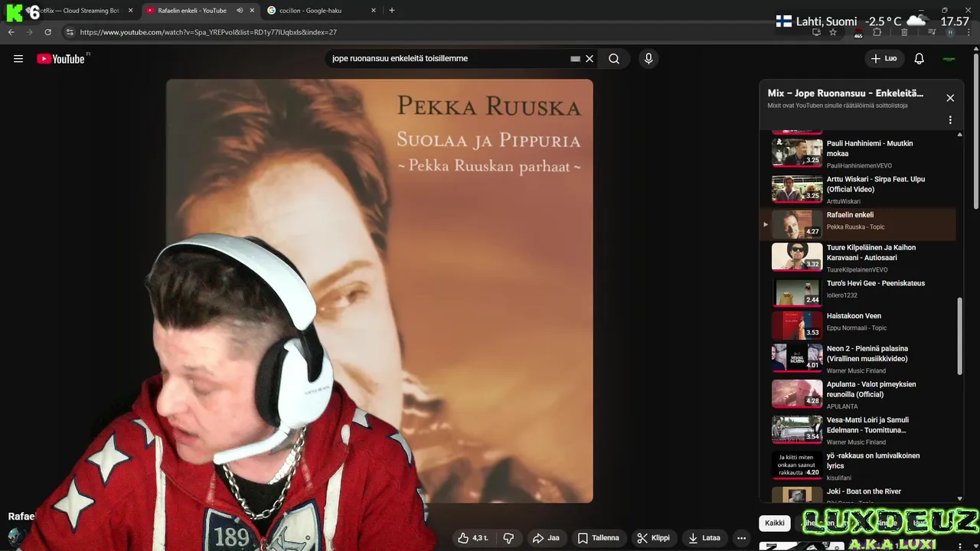Viewport: 980px width, 551px height.
Task: Open the playlist panel three-dot options
Action: 950,120
